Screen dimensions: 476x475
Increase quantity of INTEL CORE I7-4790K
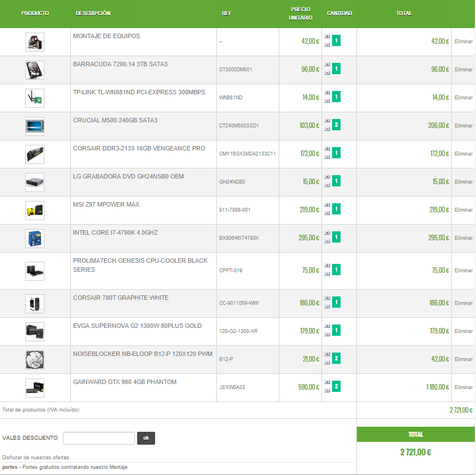(327, 233)
